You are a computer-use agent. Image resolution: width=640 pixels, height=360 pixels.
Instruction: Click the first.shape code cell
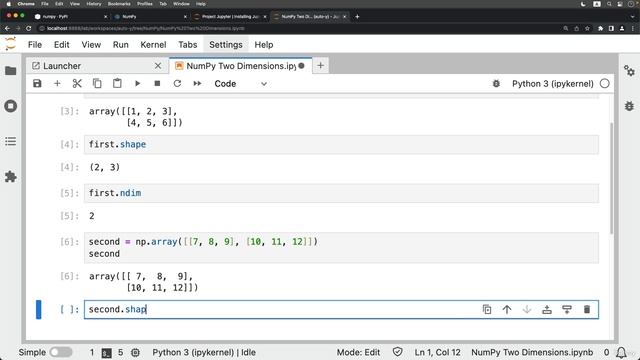[341, 144]
